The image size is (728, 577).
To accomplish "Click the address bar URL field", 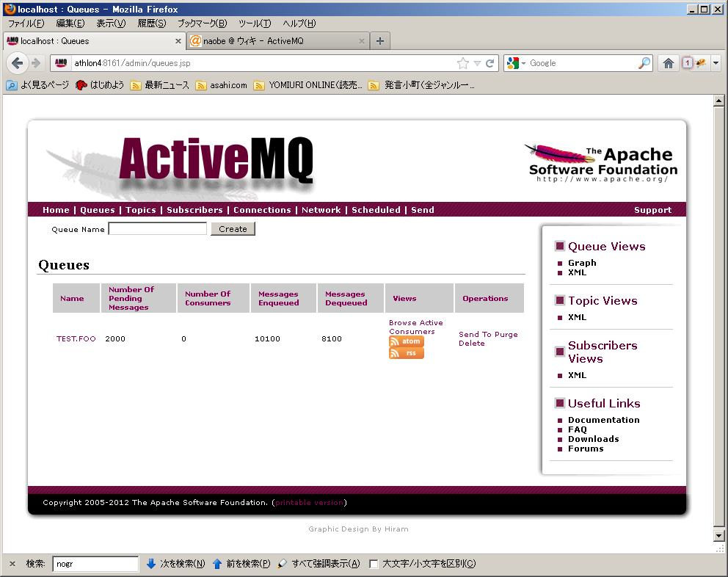I will click(263, 63).
